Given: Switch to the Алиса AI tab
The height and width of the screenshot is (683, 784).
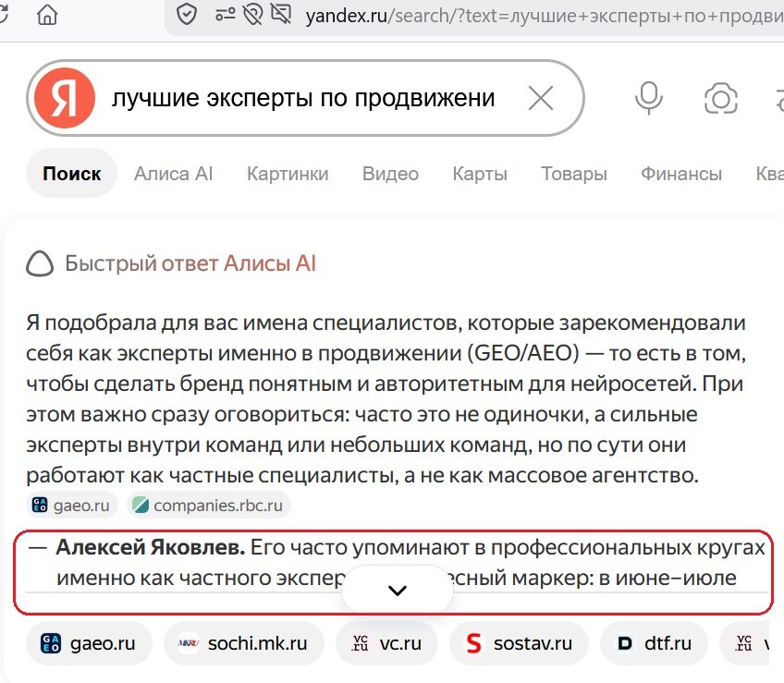Looking at the screenshot, I should tap(173, 174).
